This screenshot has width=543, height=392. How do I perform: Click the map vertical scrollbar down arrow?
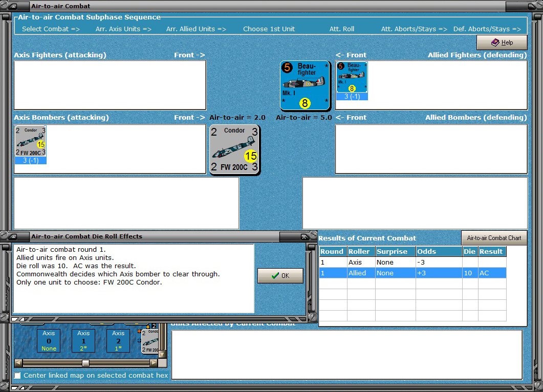coord(162,355)
